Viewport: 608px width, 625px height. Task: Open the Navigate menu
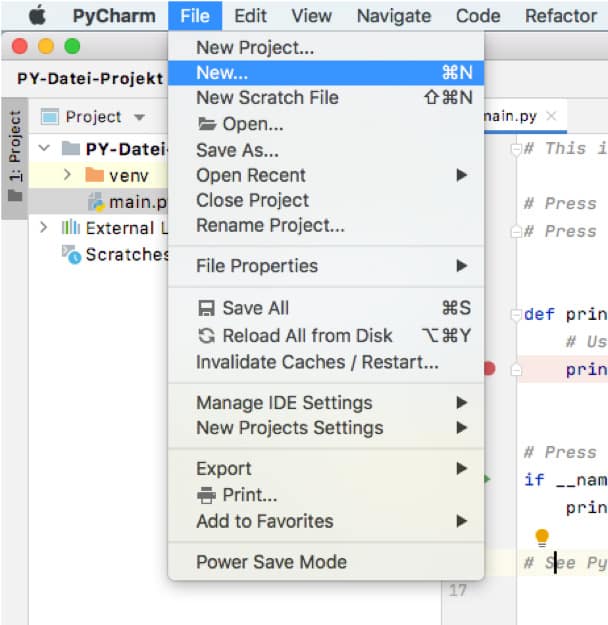pyautogui.click(x=394, y=16)
